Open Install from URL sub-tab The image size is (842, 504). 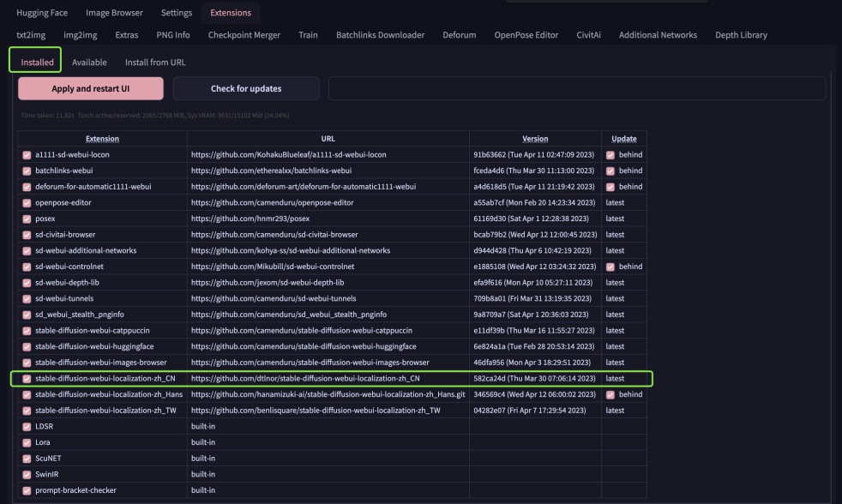tap(155, 62)
